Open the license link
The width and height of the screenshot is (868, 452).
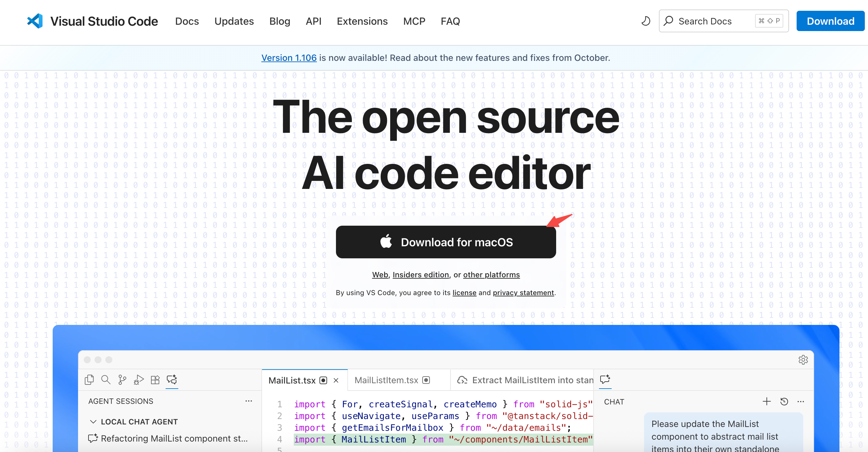(464, 293)
